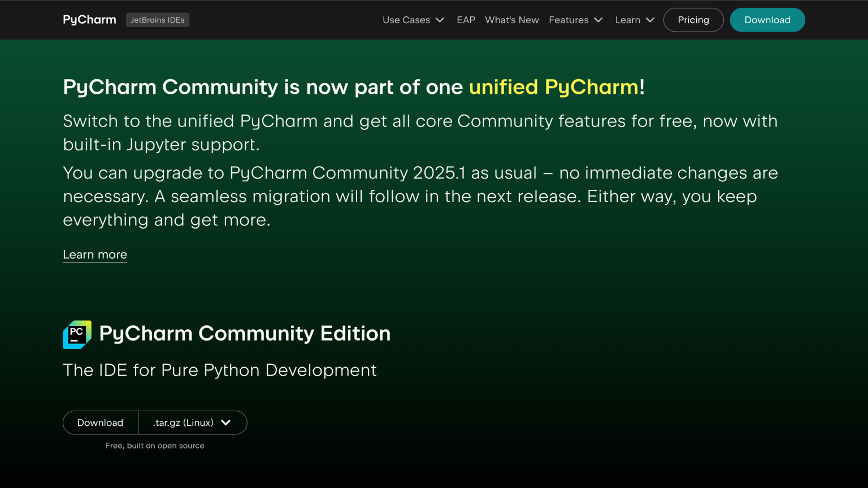
Task: Click the Free, built on open source caption
Action: [x=155, y=446]
